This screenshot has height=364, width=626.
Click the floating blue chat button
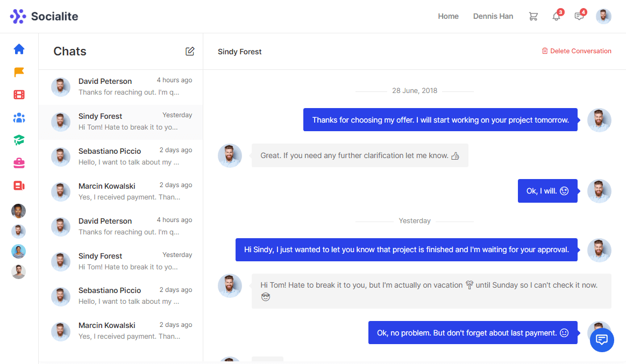[x=602, y=340]
